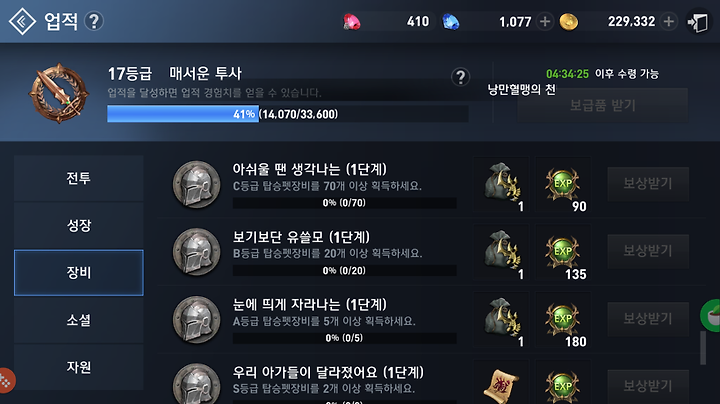Switch to the 소셜 category tab
The width and height of the screenshot is (720, 404).
[79, 320]
